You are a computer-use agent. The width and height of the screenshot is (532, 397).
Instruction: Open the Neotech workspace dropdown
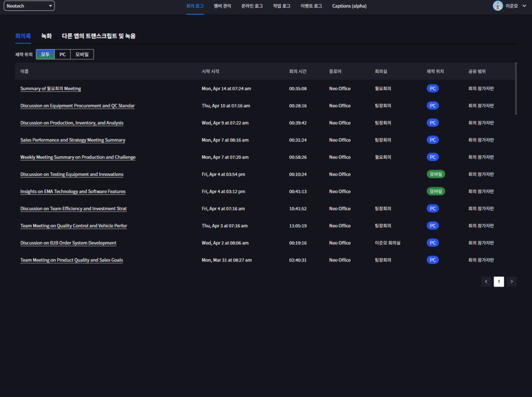(29, 6)
